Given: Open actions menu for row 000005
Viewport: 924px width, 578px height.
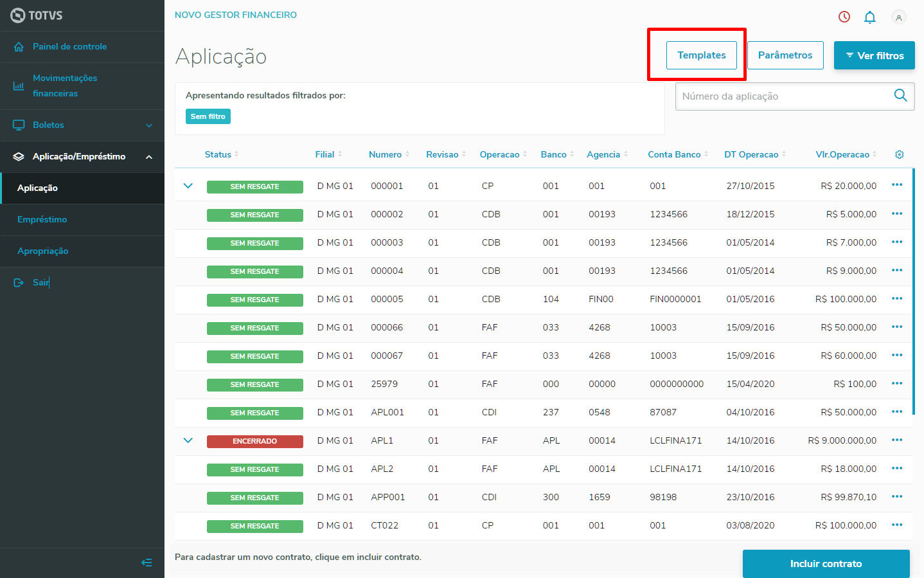Looking at the screenshot, I should (x=897, y=298).
